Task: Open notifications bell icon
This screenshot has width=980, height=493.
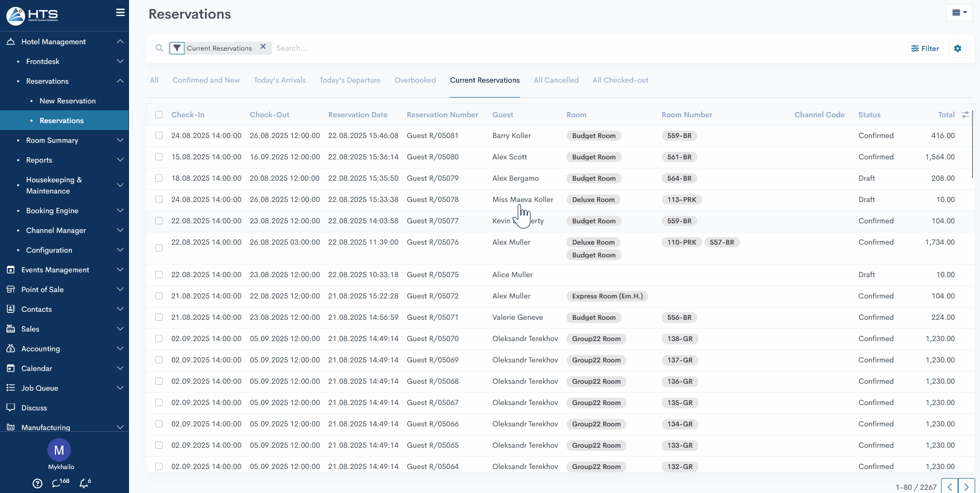Action: (x=84, y=483)
